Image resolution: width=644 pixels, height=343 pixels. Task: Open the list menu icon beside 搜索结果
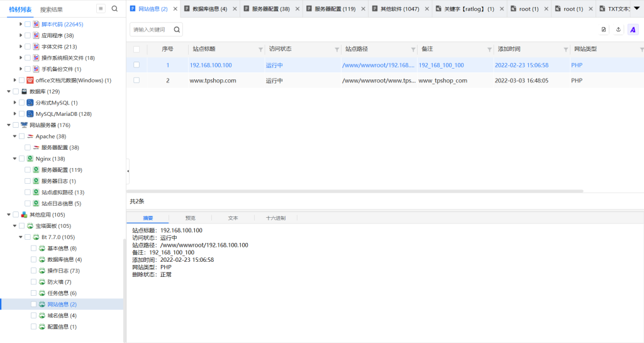pos(101,9)
